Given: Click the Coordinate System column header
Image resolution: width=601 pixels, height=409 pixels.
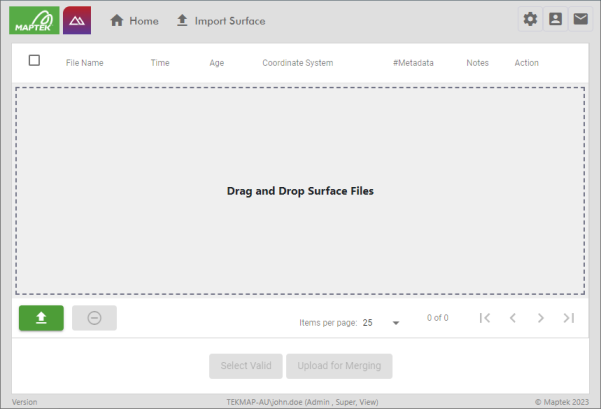Looking at the screenshot, I should point(297,63).
